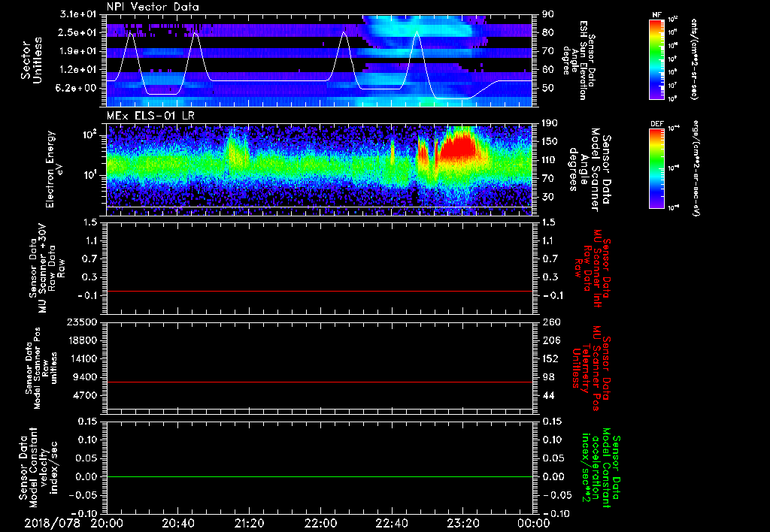
Task: Click the 90 degree elevation tick
Action: (x=548, y=14)
